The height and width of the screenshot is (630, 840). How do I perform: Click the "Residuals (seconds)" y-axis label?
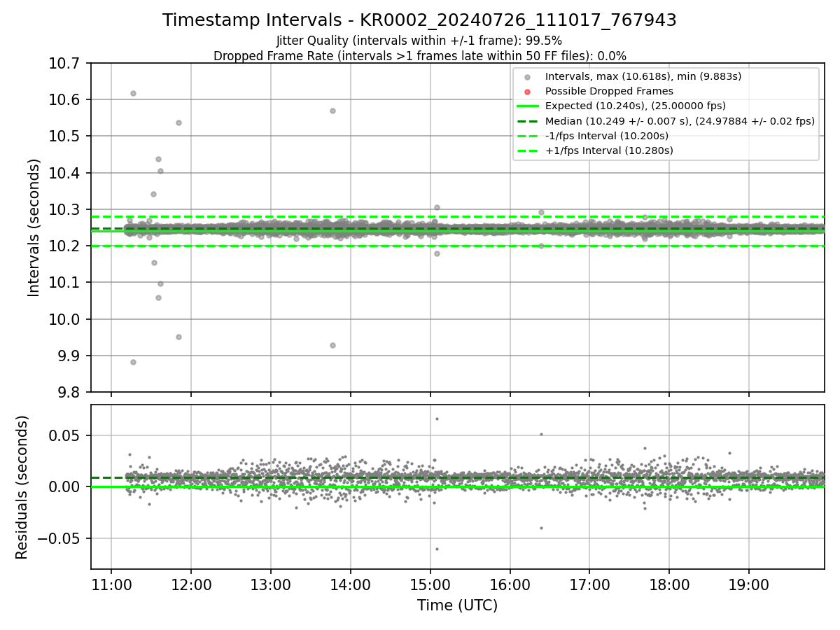22,487
